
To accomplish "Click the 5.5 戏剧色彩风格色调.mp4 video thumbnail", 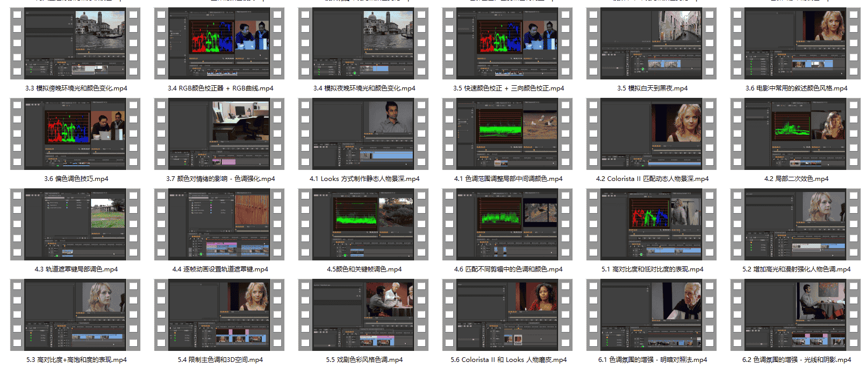I will pyautogui.click(x=363, y=315).
